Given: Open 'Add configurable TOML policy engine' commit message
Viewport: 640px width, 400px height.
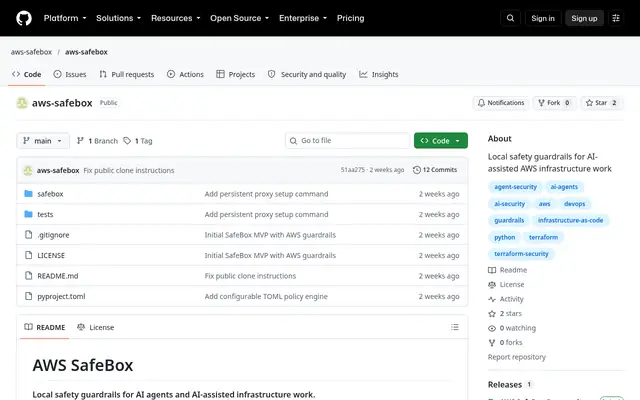Looking at the screenshot, I should coord(266,296).
